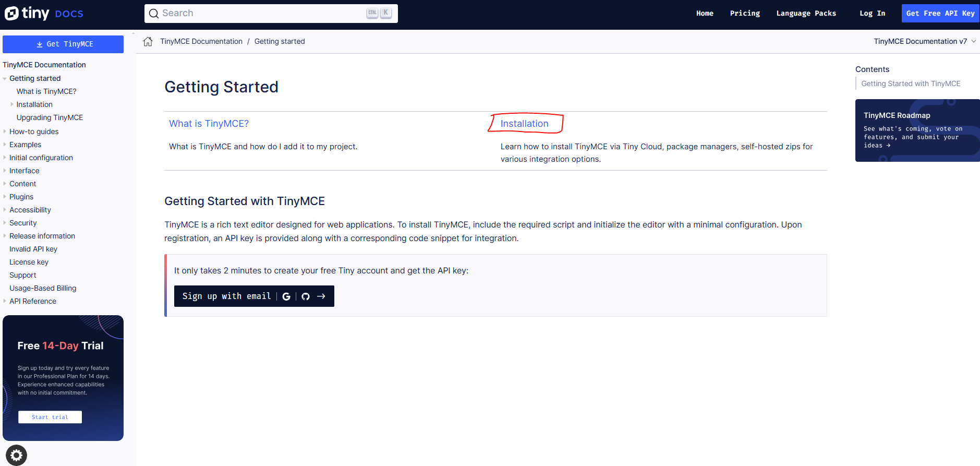Expand the Examples section
The width and height of the screenshot is (980, 466).
(x=5, y=145)
